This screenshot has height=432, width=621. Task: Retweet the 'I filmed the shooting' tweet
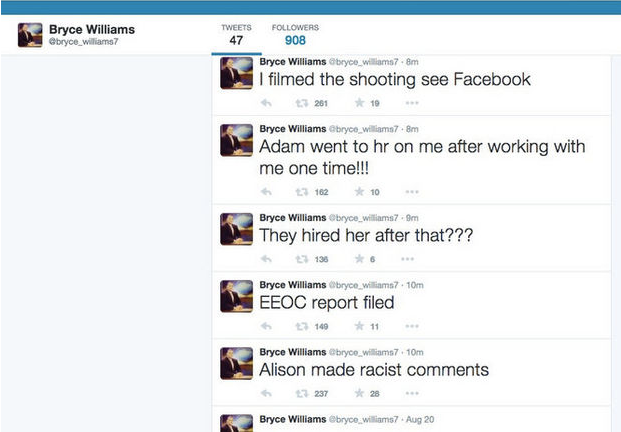click(x=301, y=102)
